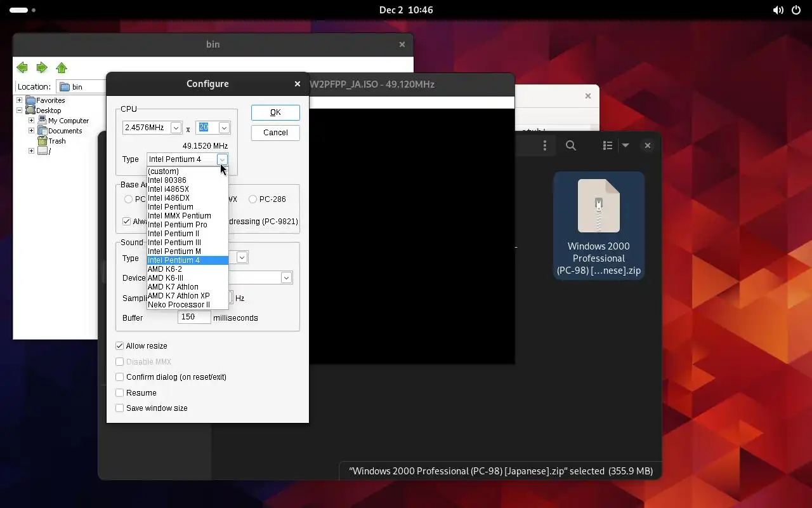812x508 pixels.
Task: Open search in the file manager window
Action: point(571,145)
